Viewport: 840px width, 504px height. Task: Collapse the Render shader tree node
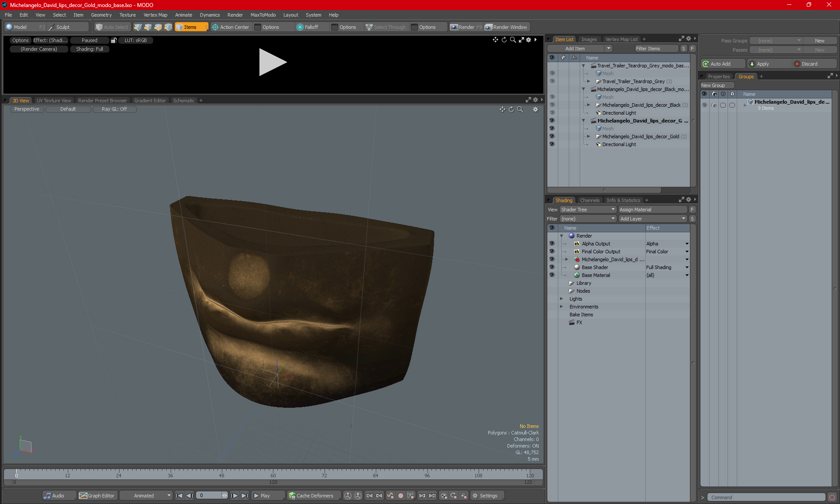pos(561,236)
